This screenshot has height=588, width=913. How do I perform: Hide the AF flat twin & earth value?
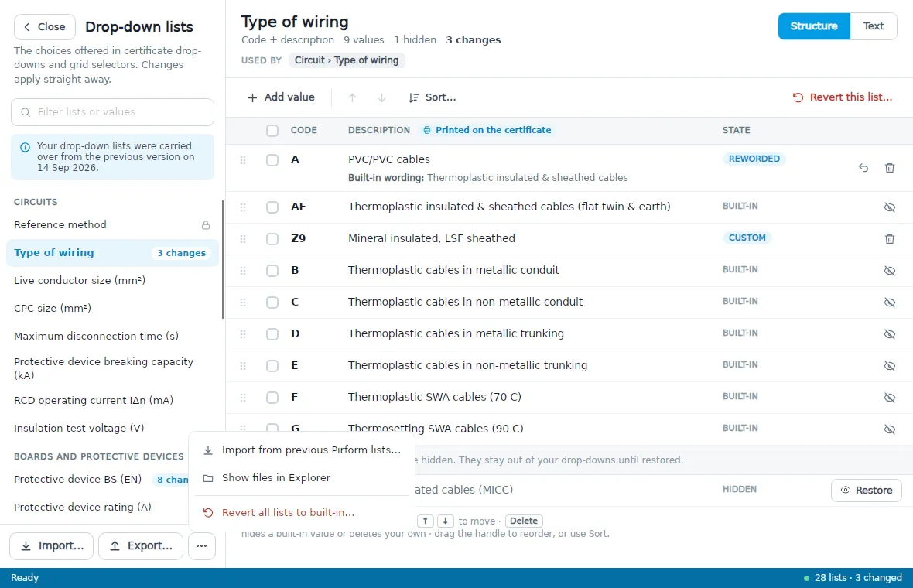pyautogui.click(x=889, y=207)
